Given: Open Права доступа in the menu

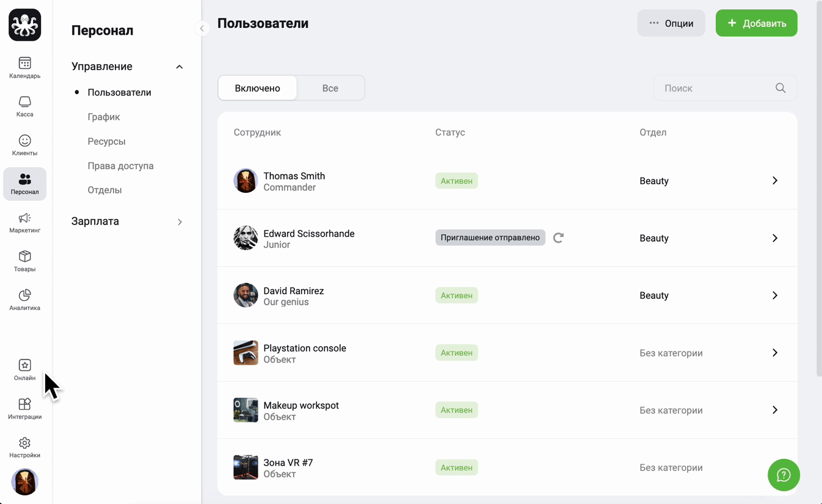Looking at the screenshot, I should tap(120, 165).
